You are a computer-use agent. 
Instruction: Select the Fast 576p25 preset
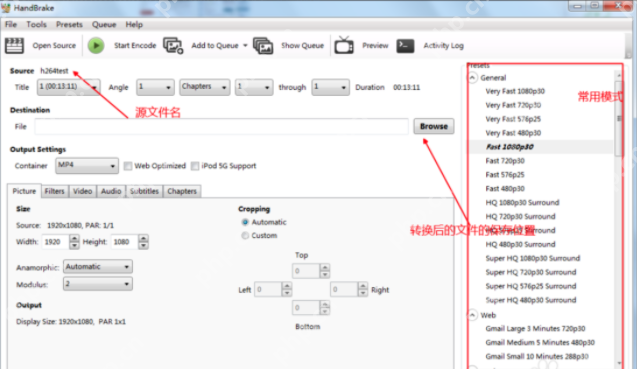click(505, 175)
